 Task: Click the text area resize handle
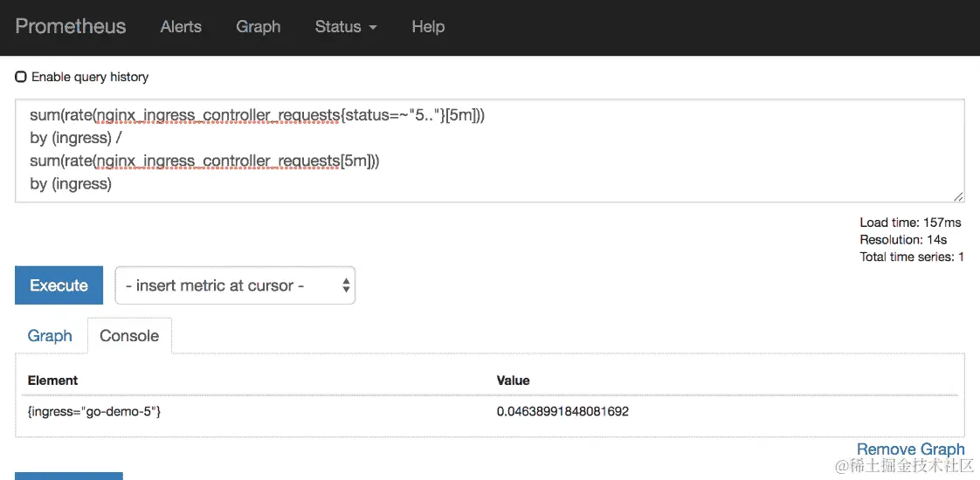point(958,196)
